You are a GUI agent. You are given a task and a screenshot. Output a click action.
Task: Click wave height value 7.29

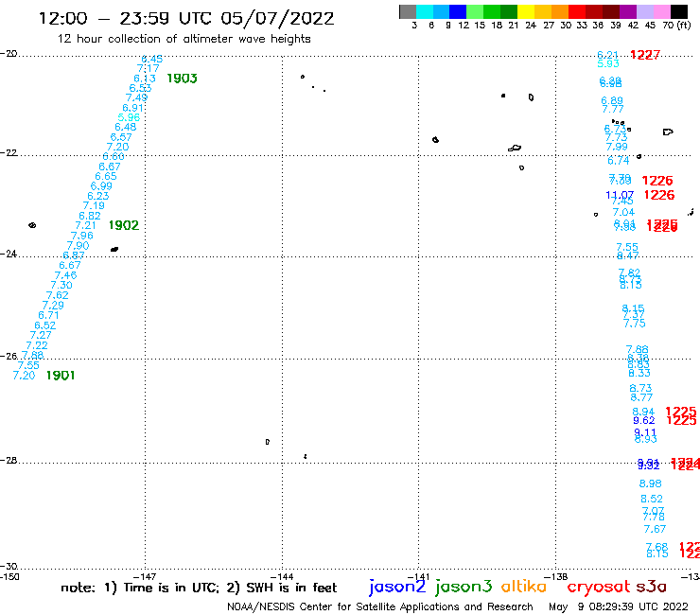(x=53, y=305)
